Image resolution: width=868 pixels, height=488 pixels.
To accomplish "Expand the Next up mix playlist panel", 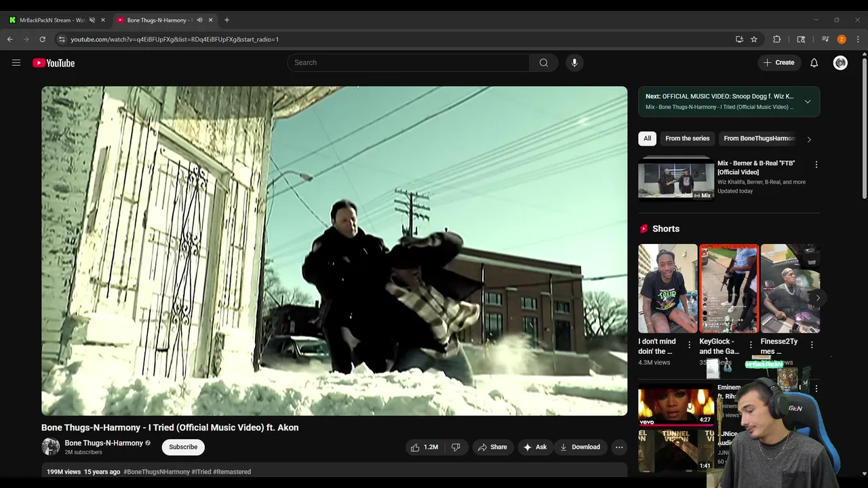I will tap(808, 102).
